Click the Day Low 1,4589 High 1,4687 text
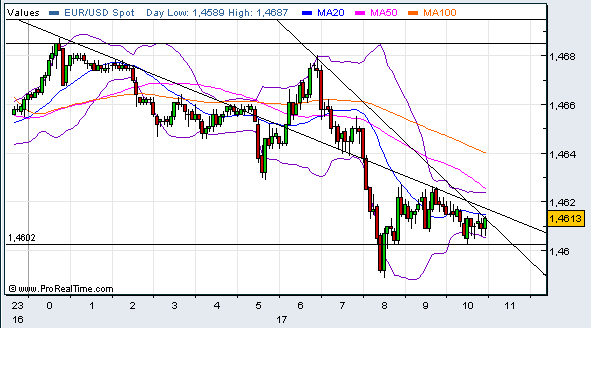 (217, 13)
